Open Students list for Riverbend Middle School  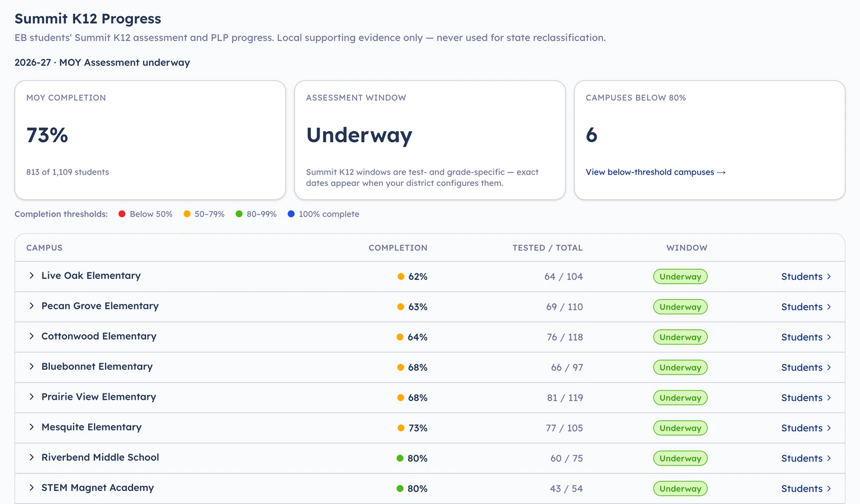click(x=806, y=458)
